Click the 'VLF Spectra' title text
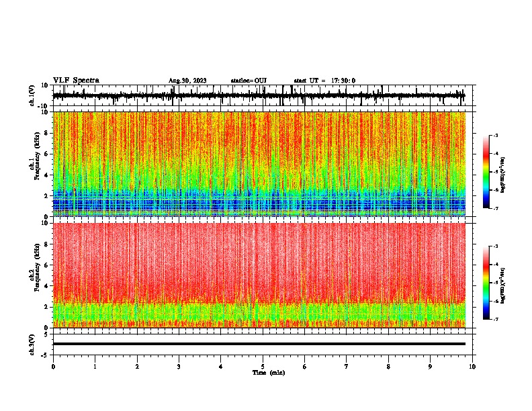532x411 pixels. tap(76, 81)
